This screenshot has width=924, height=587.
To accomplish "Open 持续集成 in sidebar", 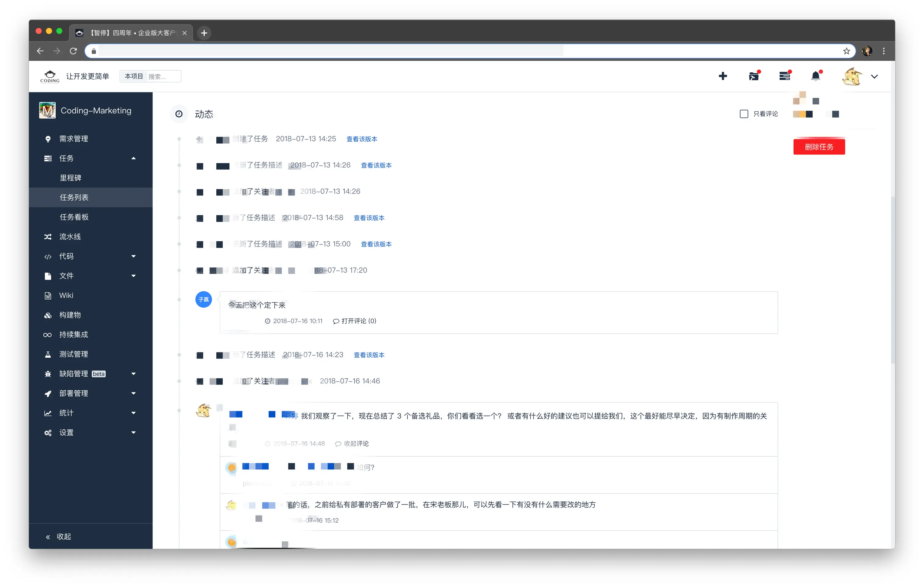I will click(x=73, y=334).
